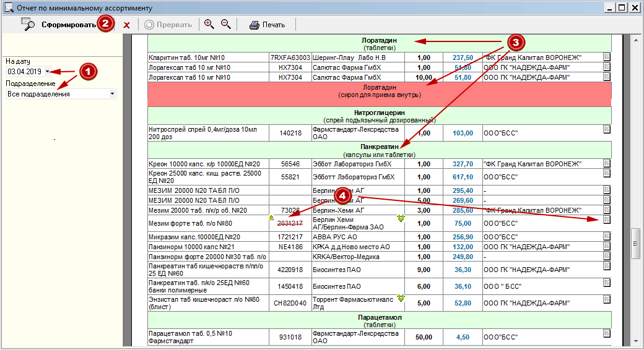Click series cell CH82D040

pyautogui.click(x=290, y=303)
